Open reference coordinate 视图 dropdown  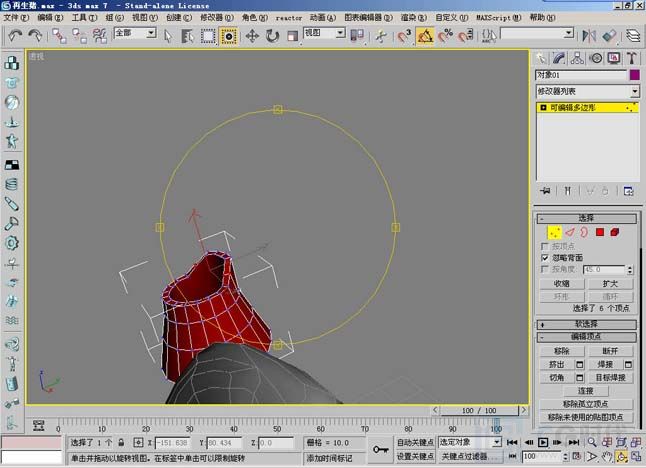[x=325, y=33]
